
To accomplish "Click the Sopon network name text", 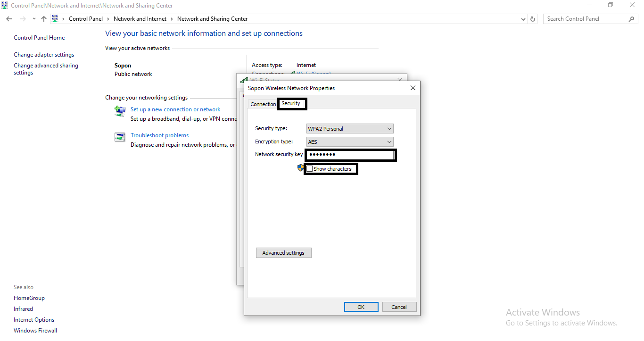I will coord(123,66).
